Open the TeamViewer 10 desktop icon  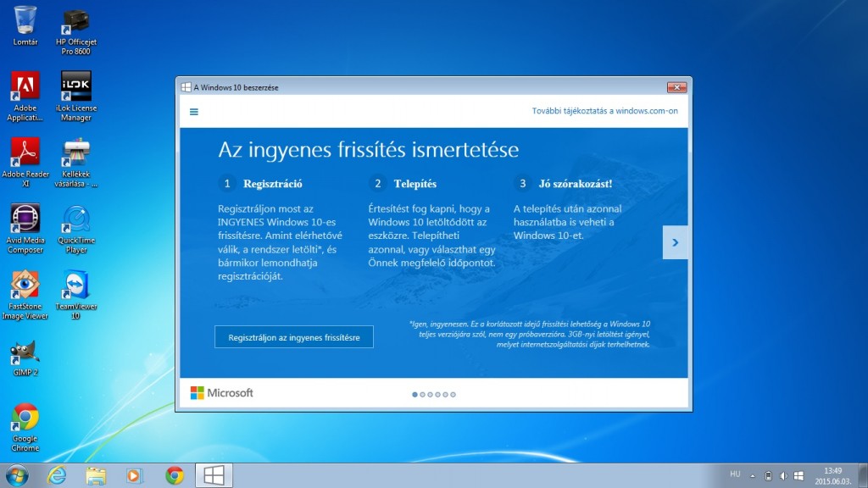76,284
